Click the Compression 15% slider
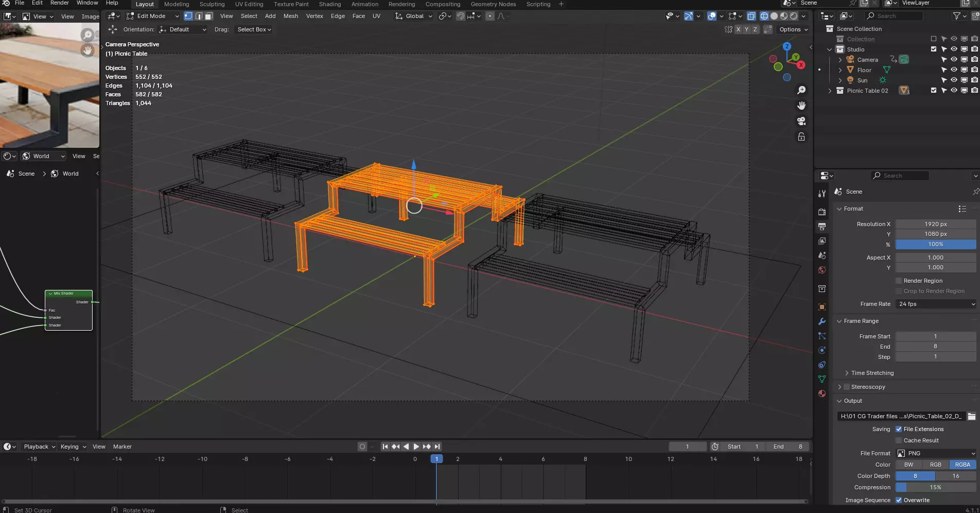 tap(936, 487)
